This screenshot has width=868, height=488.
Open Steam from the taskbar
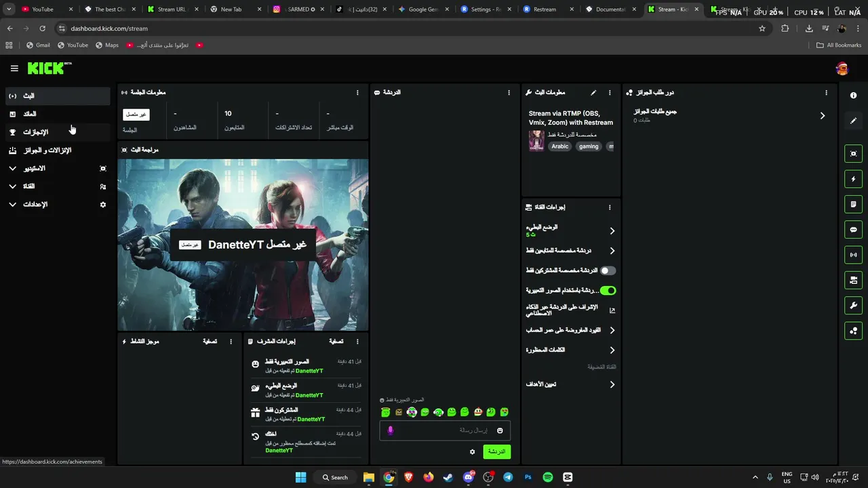pyautogui.click(x=448, y=477)
